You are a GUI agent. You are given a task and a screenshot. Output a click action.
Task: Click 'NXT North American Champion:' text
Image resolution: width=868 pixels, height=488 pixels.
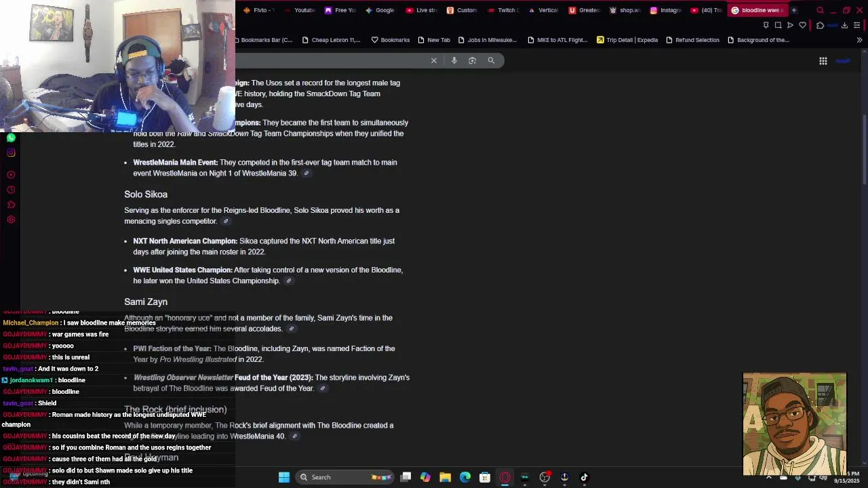(185, 241)
